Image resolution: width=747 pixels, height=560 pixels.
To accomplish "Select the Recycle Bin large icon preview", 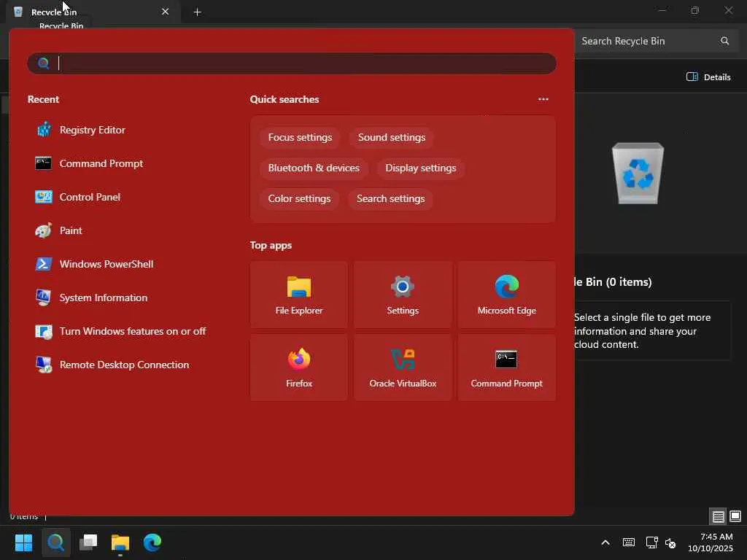I will [x=638, y=174].
